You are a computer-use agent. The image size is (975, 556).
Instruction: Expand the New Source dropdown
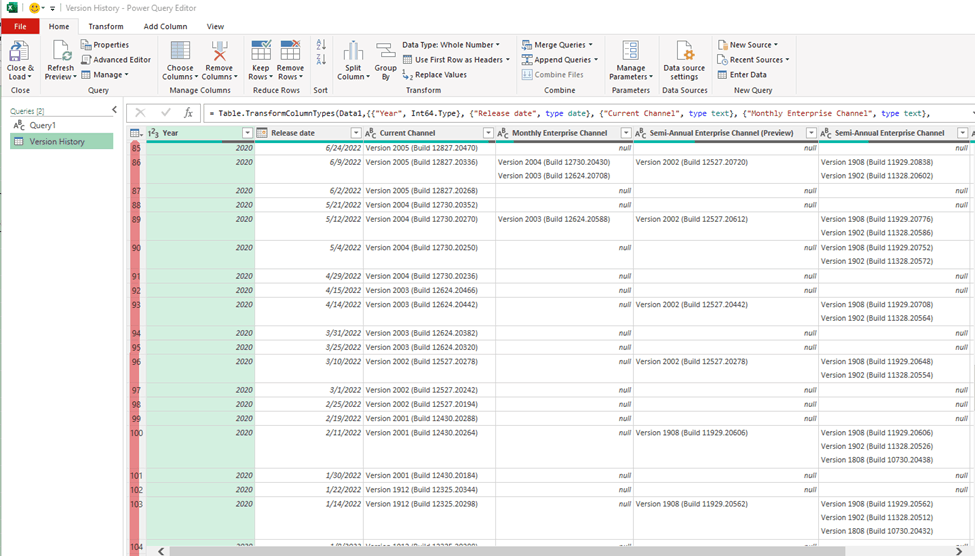(776, 45)
